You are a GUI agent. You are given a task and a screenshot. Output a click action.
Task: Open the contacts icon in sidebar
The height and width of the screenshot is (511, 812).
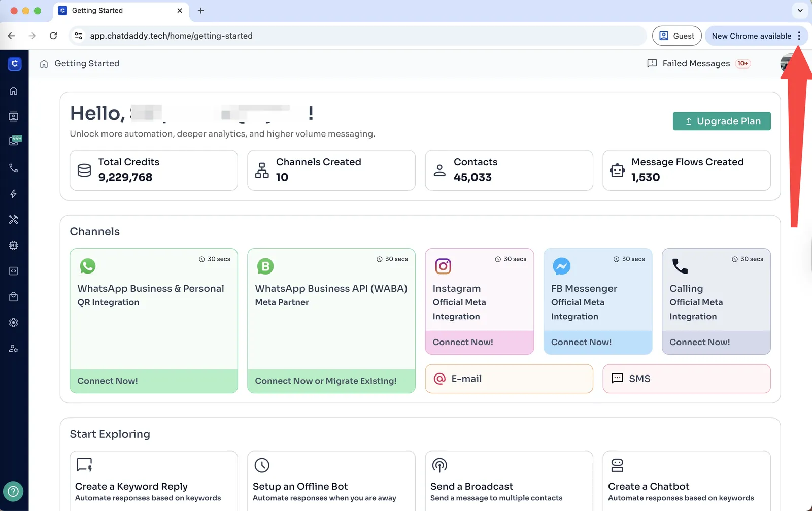(x=14, y=117)
